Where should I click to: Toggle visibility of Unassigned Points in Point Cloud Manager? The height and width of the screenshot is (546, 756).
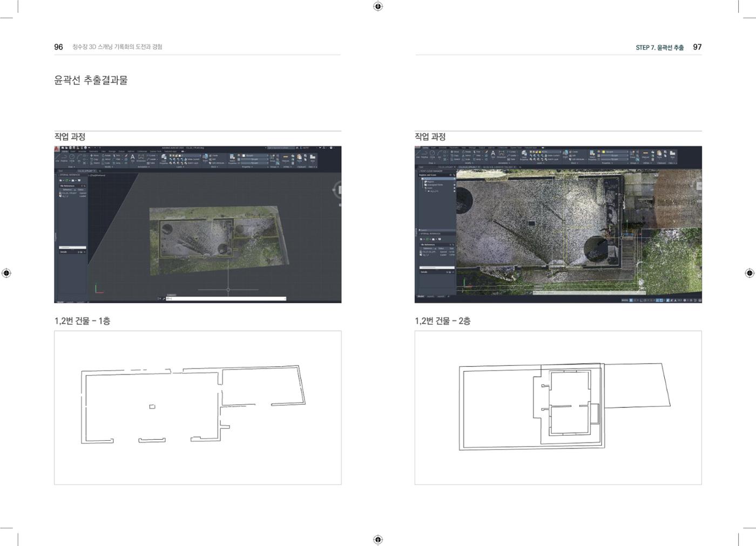455,185
